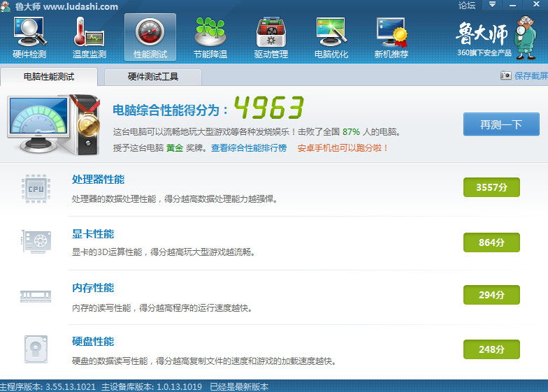Click 已经是最新版本 status text
This screenshot has width=548, height=392.
(x=239, y=387)
